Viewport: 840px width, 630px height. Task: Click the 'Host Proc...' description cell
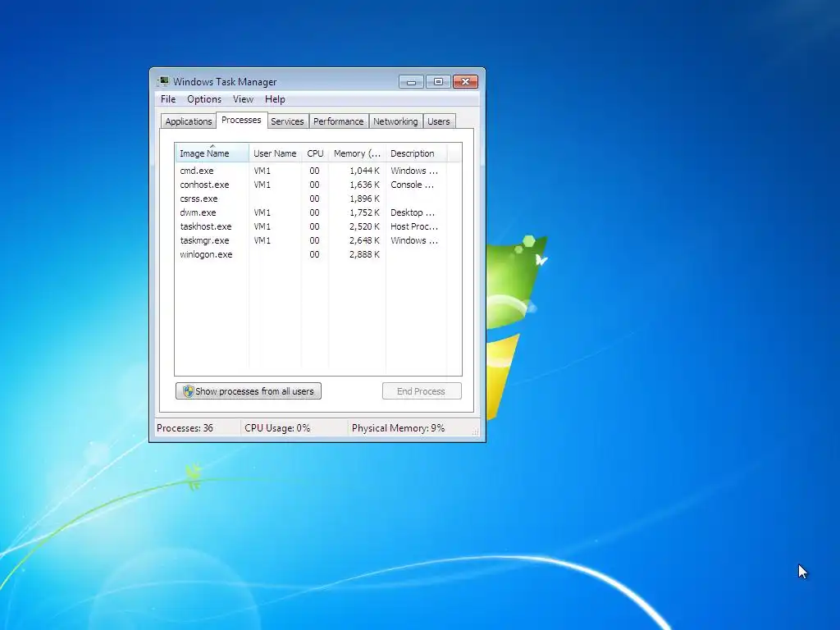coord(414,226)
